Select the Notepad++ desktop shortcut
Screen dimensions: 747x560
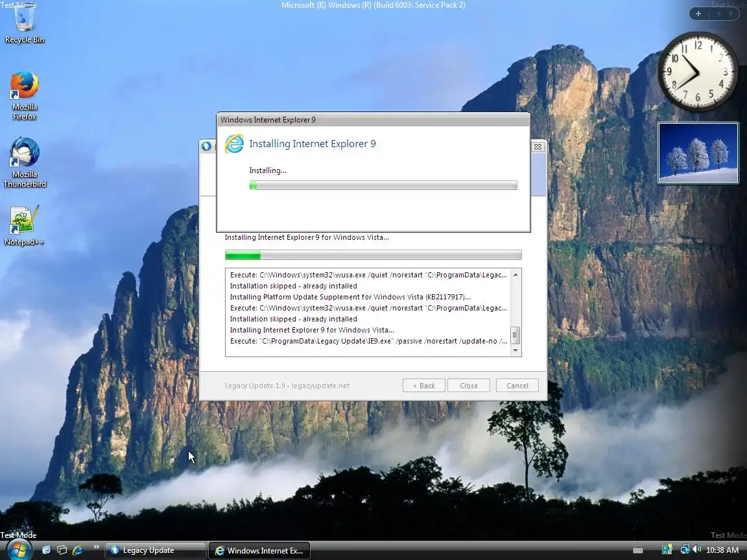[x=24, y=226]
